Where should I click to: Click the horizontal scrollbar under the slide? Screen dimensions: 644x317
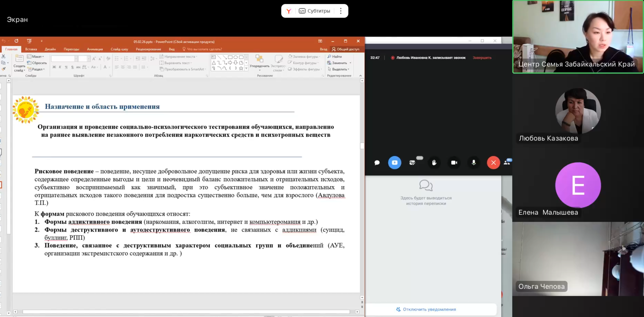pos(186,312)
